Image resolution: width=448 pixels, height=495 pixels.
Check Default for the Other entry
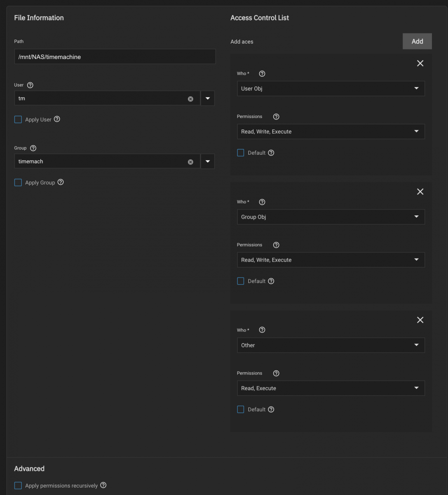[241, 410]
